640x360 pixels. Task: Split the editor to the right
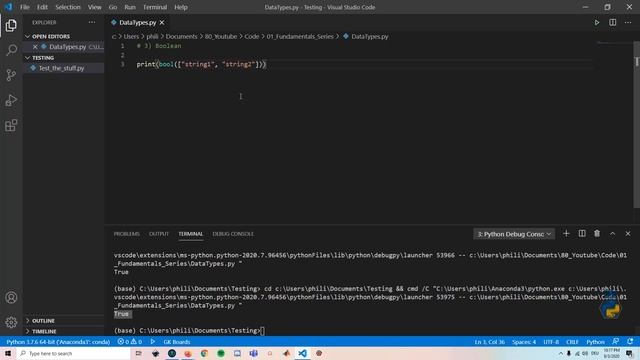point(613,22)
